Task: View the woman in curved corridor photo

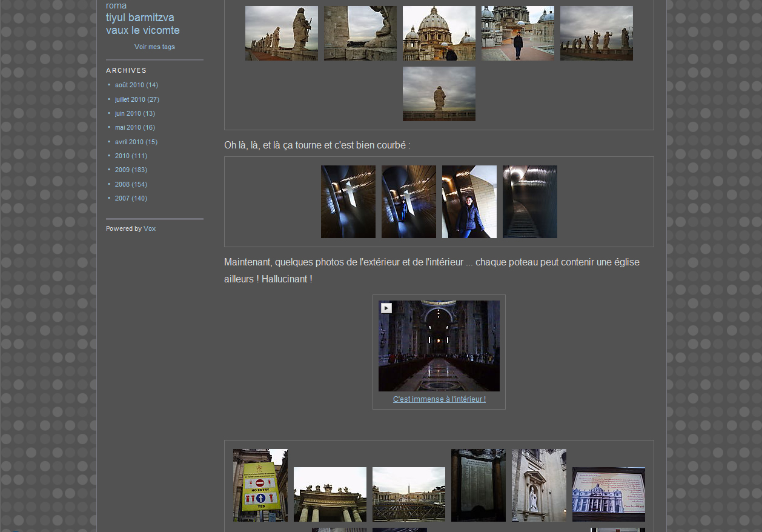Action: pos(469,202)
